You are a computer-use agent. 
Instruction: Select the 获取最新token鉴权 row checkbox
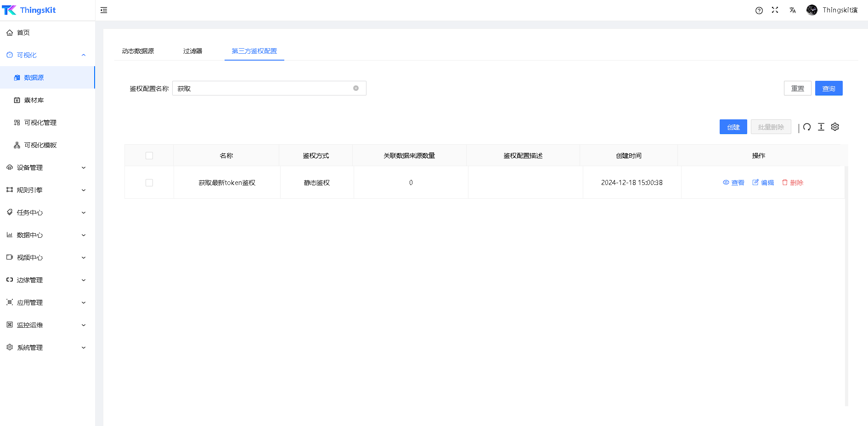(149, 183)
